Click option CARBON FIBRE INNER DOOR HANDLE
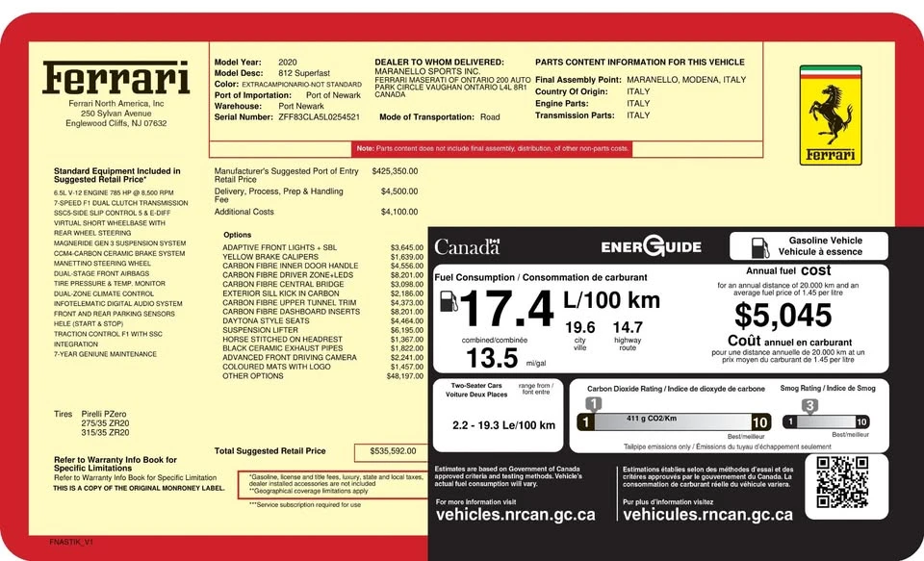Screen dimensions: 924x561 click(291, 266)
